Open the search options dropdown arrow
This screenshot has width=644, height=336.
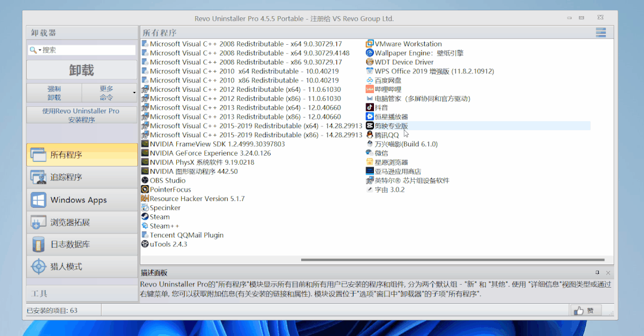click(x=40, y=50)
